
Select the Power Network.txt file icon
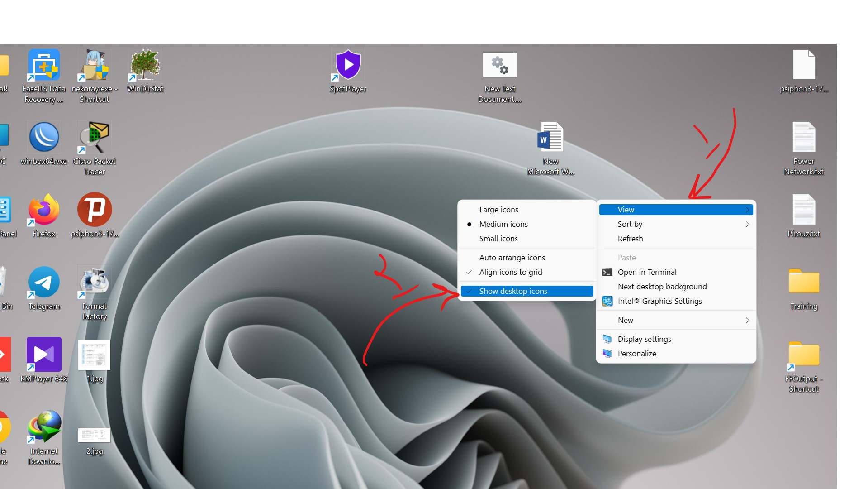(804, 137)
